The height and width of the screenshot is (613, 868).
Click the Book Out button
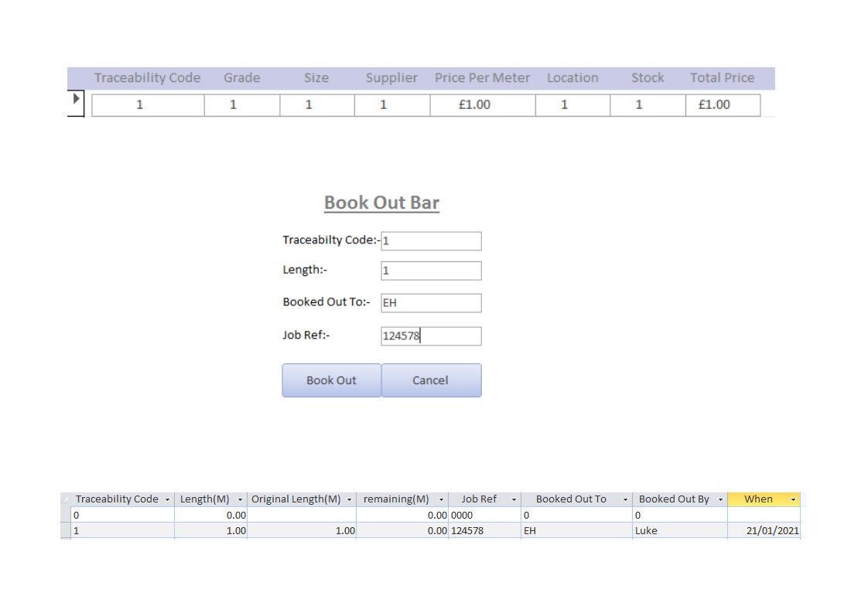[x=332, y=380]
